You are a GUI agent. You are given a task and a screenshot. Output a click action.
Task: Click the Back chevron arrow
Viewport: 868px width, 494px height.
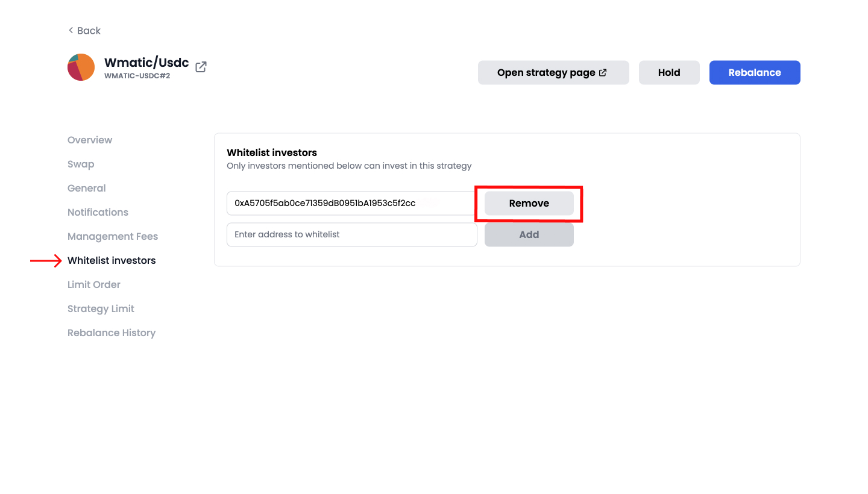71,31
